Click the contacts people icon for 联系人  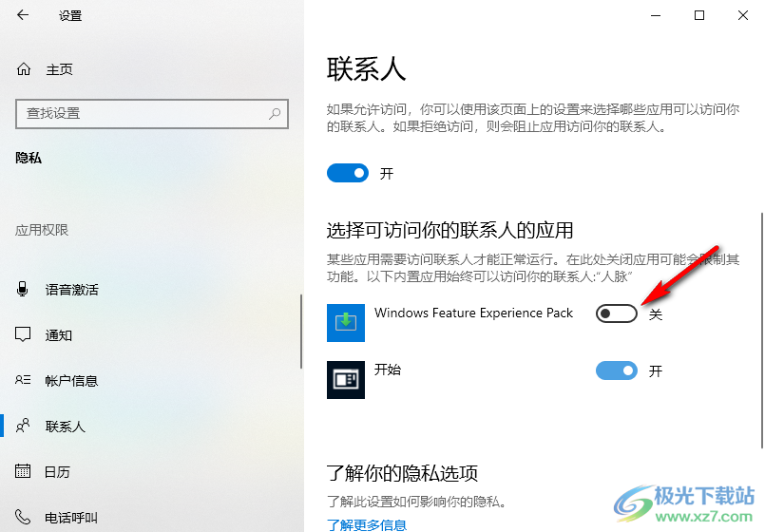(23, 426)
